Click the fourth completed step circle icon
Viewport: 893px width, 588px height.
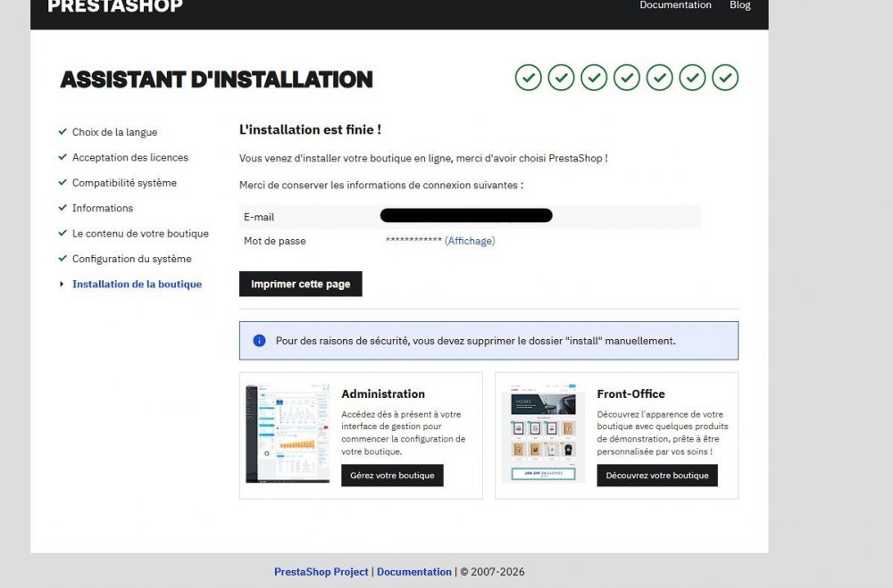627,78
